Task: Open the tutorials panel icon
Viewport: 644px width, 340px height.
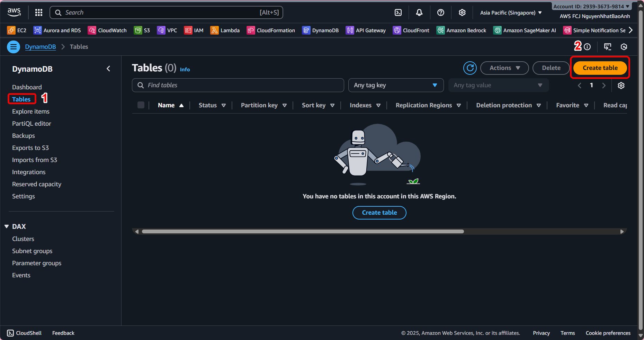Action: [x=608, y=47]
